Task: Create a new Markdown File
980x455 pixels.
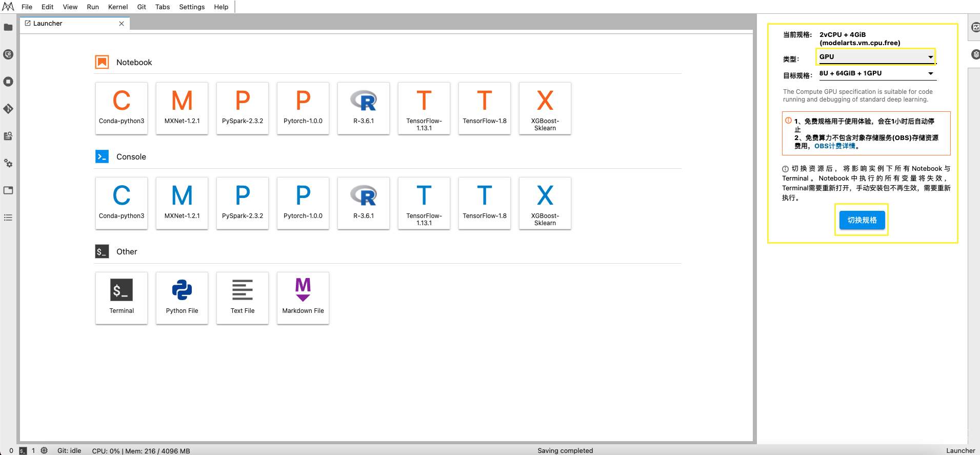Action: (303, 298)
